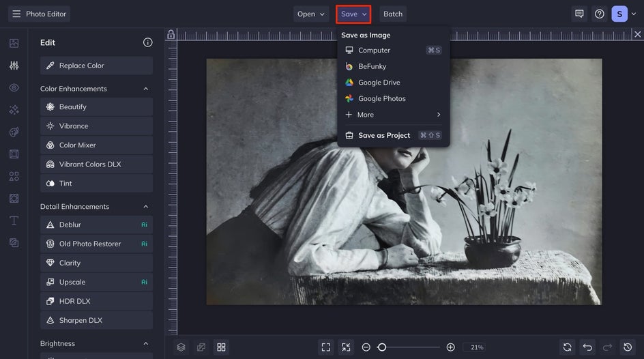This screenshot has height=359, width=644.
Task: Click the fit to screen icon
Action: (x=326, y=347)
